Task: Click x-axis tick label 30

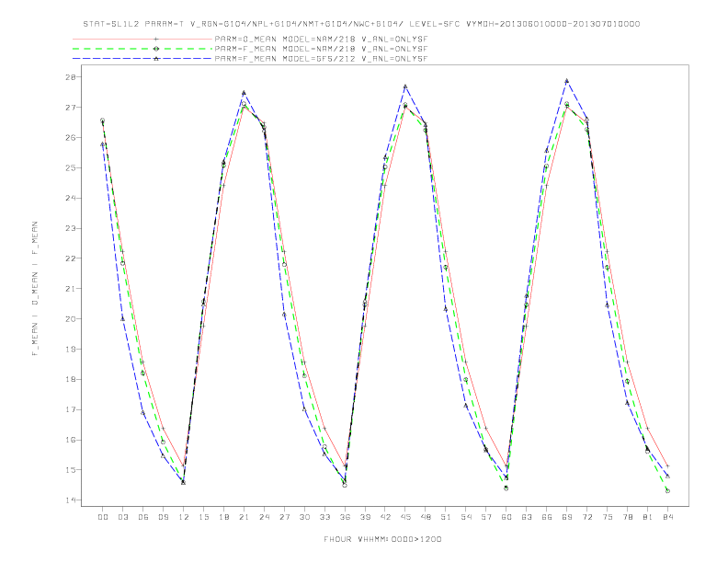Action: [x=304, y=517]
